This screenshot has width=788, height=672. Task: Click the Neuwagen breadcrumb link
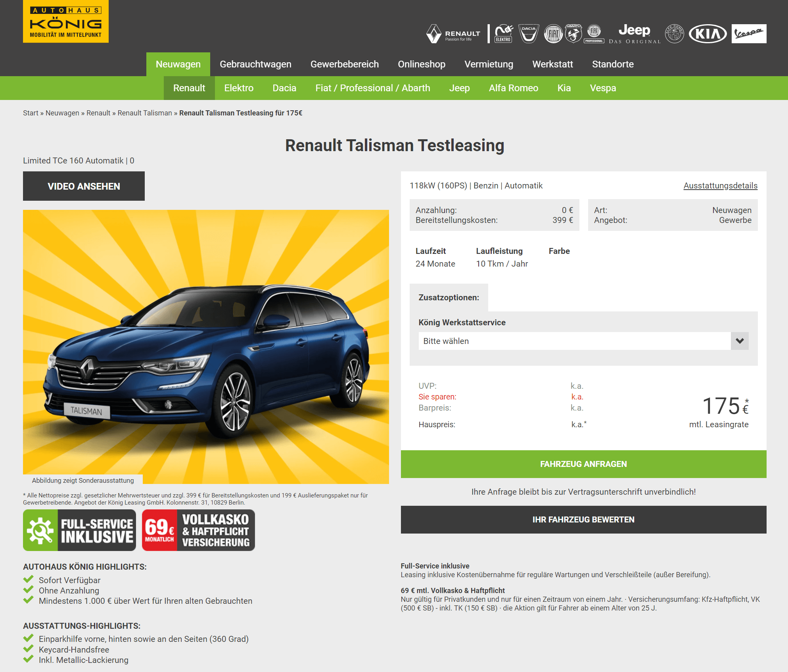click(x=62, y=113)
